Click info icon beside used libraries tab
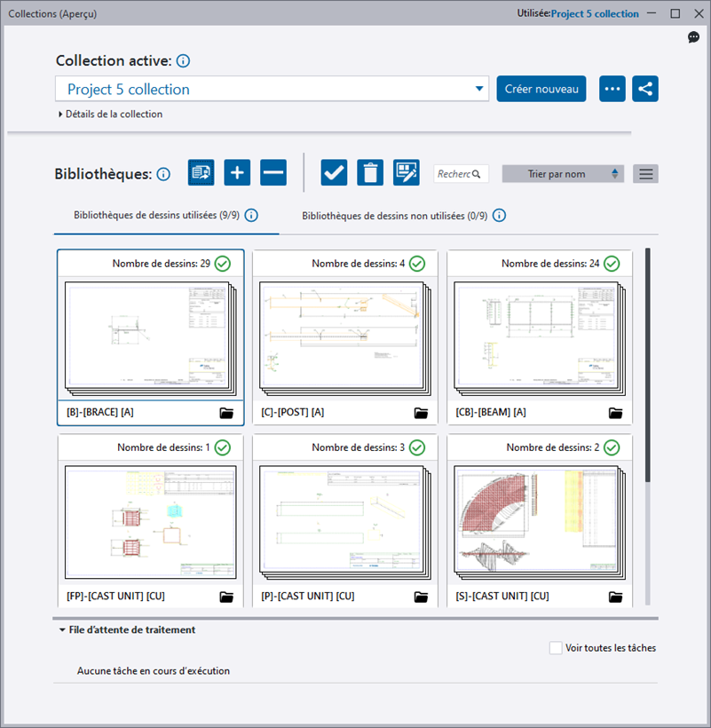Screen dimensions: 711x728 [x=251, y=216]
